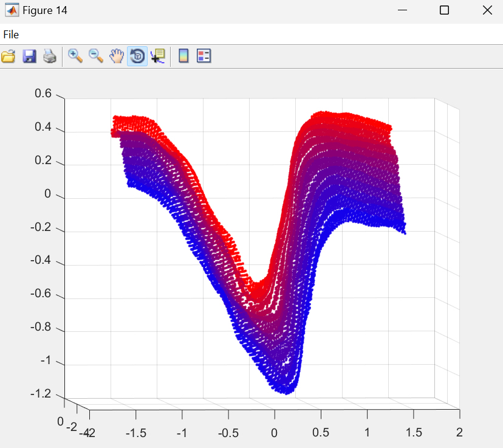Click the MATLAB logo in the title bar

[12, 10]
